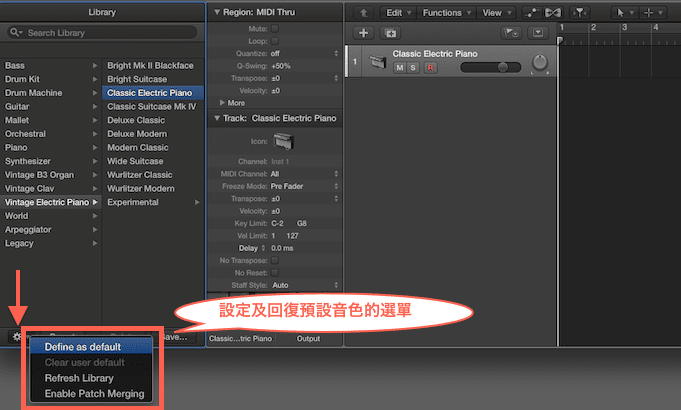Click the Library search magnifier icon
681x410 pixels.
tap(16, 32)
